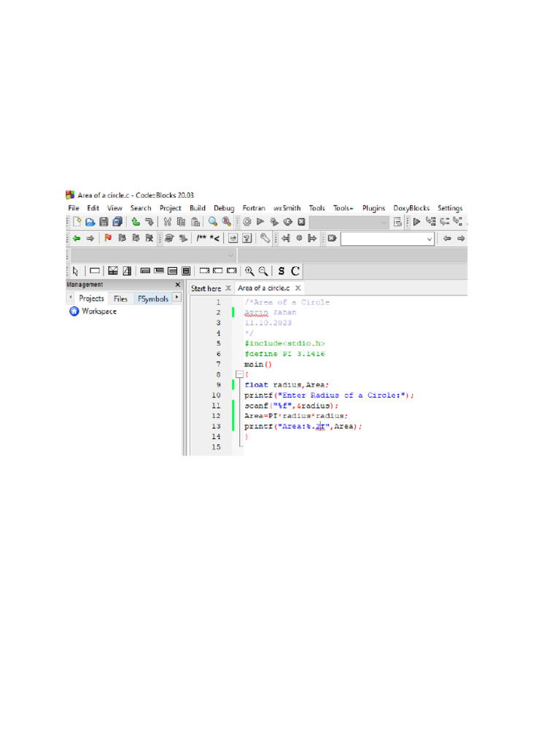Open DoxyBlocks preferences wrench icon
The width and height of the screenshot is (560, 747).
[x=265, y=239]
